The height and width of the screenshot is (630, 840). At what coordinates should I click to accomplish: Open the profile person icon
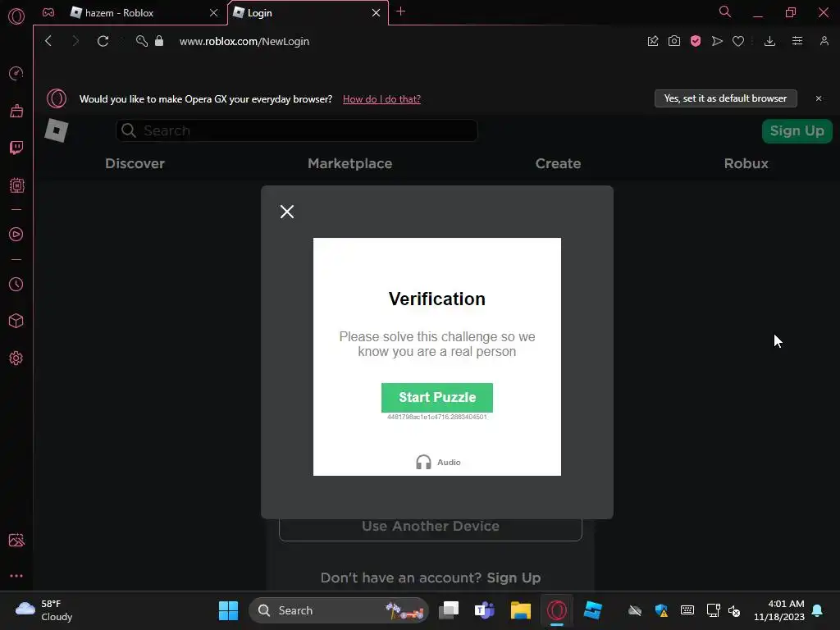(824, 41)
